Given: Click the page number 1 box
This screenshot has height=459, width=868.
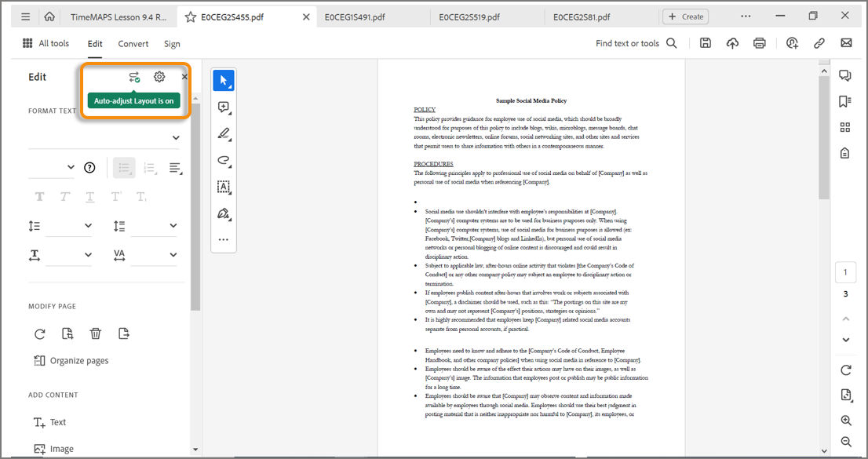Looking at the screenshot, I should click(845, 271).
